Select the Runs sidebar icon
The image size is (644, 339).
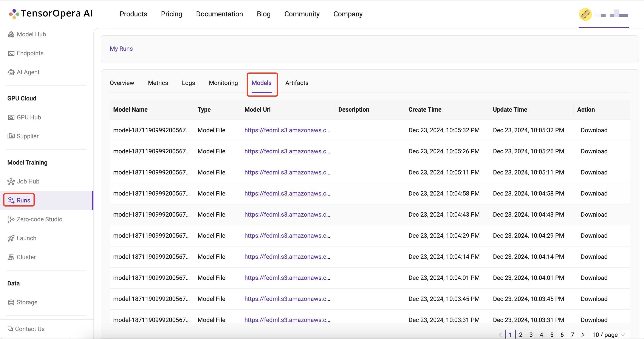[x=11, y=200]
